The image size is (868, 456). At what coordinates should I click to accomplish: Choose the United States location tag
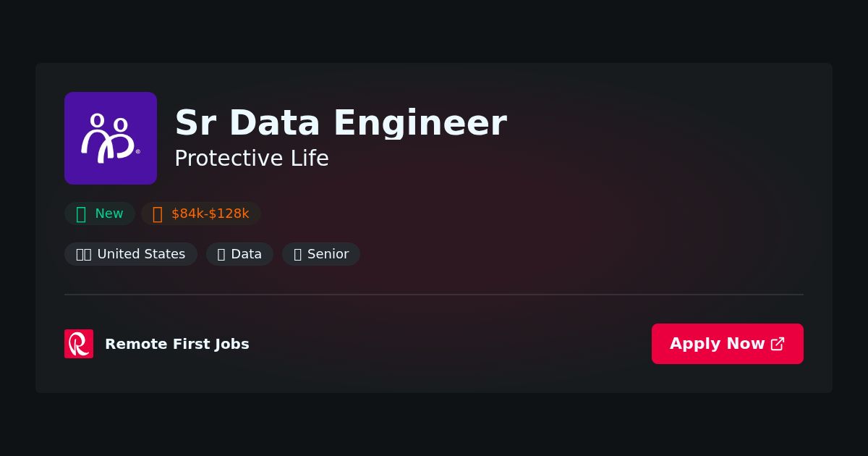(131, 254)
